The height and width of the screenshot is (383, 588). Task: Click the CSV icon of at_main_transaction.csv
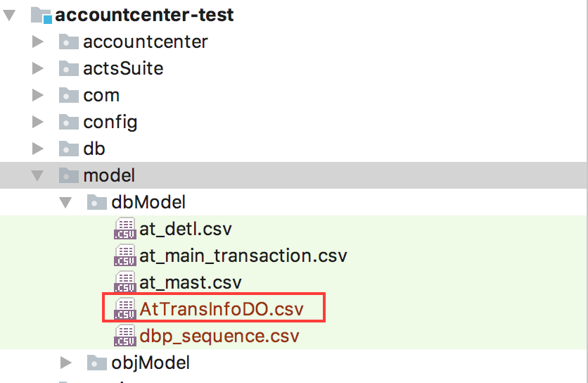[125, 256]
